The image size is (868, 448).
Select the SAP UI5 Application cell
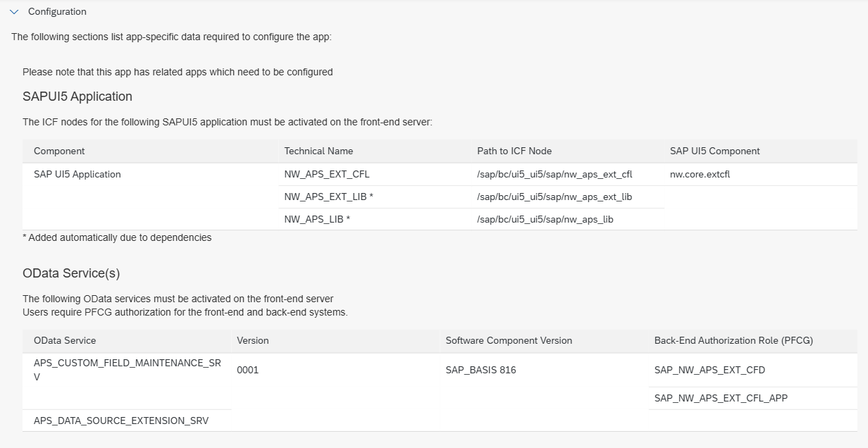click(77, 174)
